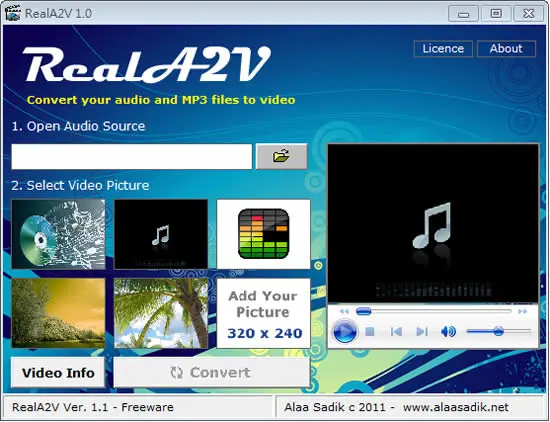Adjust the volume slider handle
Screen dimensions: 550x422
(498, 331)
